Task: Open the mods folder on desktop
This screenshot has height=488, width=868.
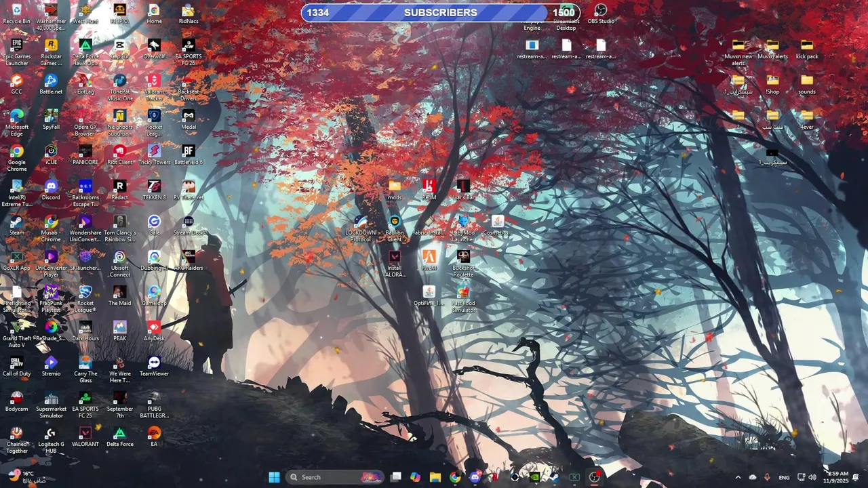Action: [x=395, y=190]
